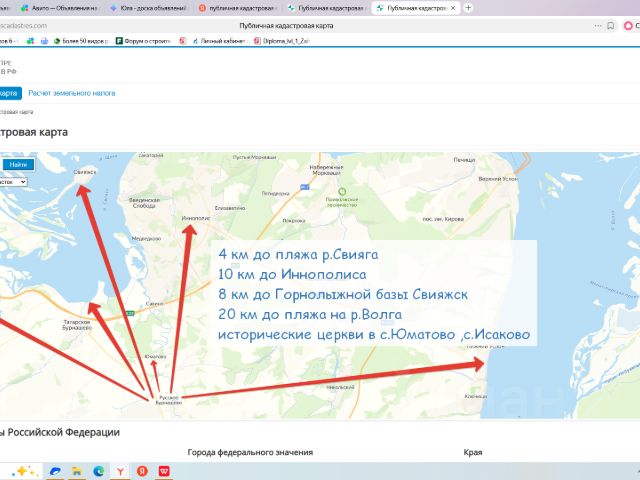This screenshot has width=640, height=480.
Task: Click the Ключищи label on map
Action: pos(476,396)
